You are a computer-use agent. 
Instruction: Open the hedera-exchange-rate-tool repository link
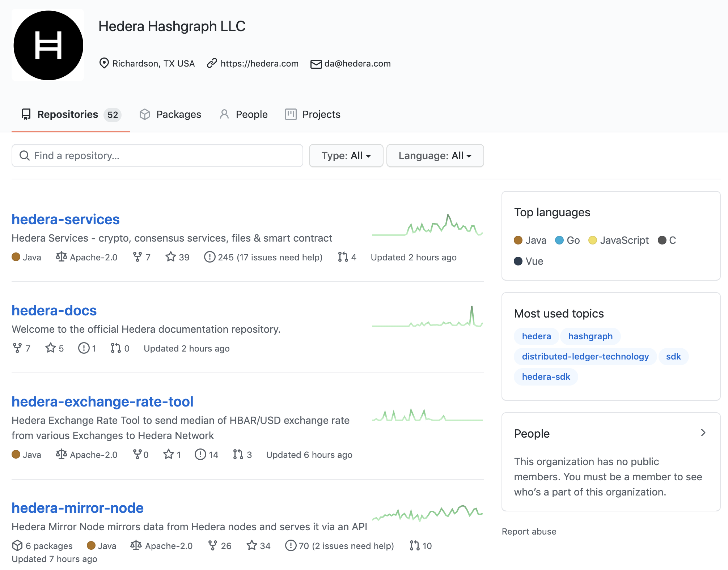pos(102,402)
